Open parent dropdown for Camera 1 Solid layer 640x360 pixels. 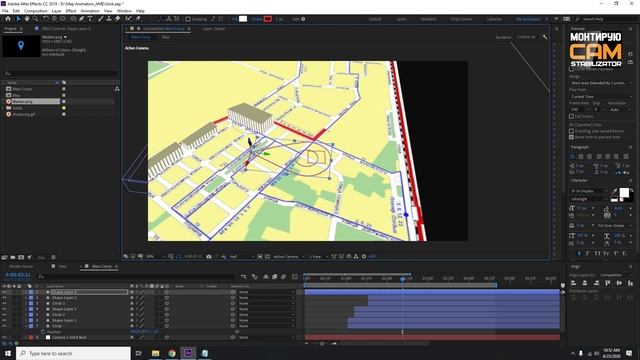pos(267,338)
